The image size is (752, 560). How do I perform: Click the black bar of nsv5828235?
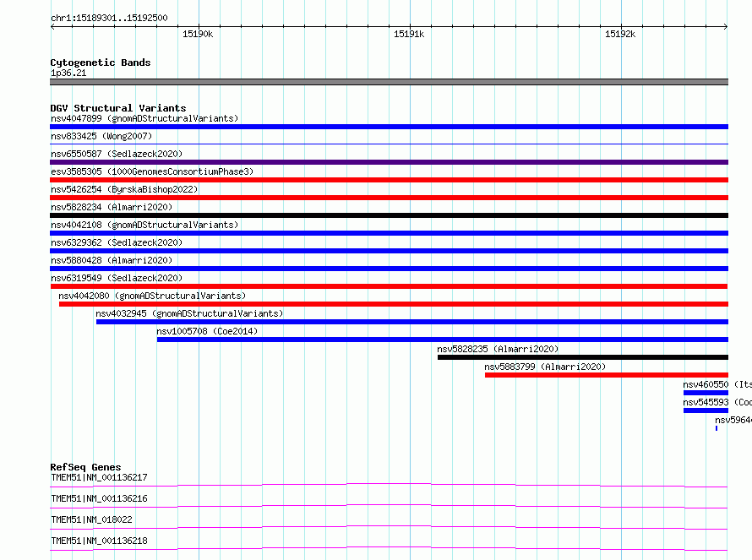pyautogui.click(x=583, y=357)
